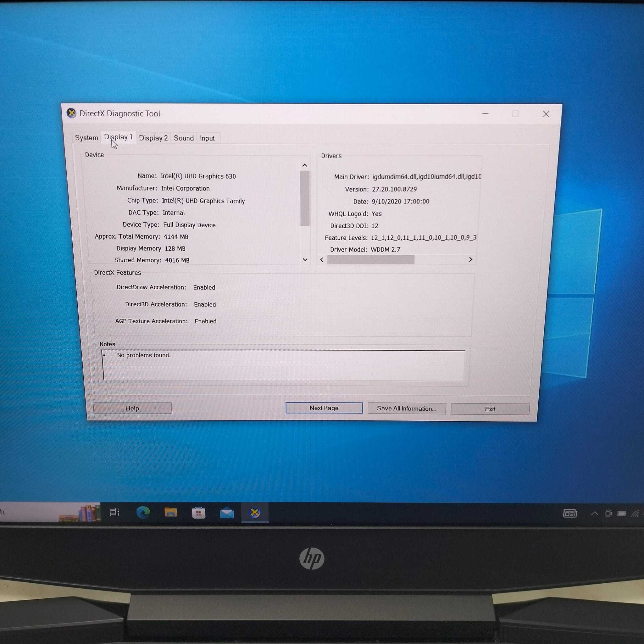
Task: Click the 'DirectX Diagnostic Tool' window title
Action: (x=120, y=114)
